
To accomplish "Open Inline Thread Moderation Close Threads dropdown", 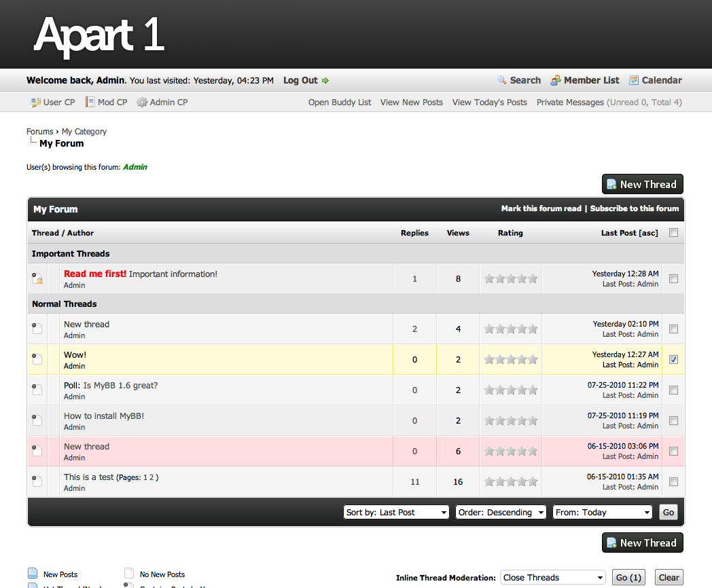I will click(552, 578).
